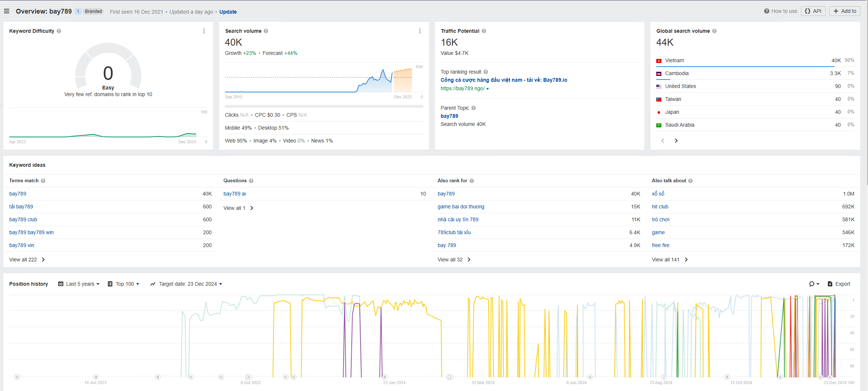Open the 'bay789 vin' keyword
Image resolution: width=868 pixels, height=391 pixels.
[22, 245]
